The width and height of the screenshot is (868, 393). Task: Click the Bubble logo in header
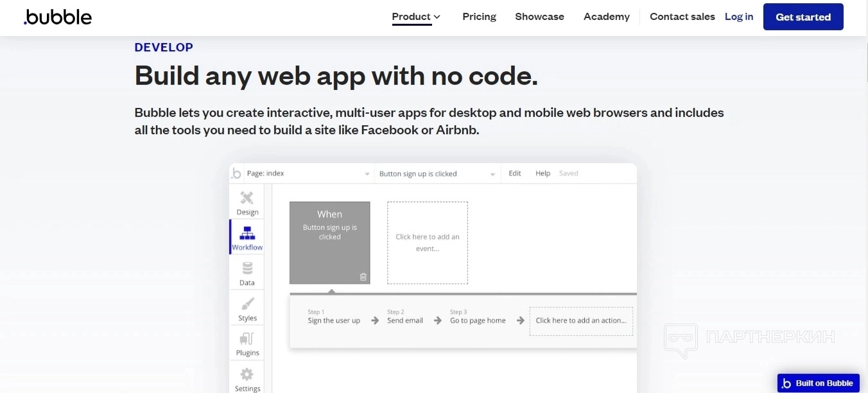coord(58,17)
